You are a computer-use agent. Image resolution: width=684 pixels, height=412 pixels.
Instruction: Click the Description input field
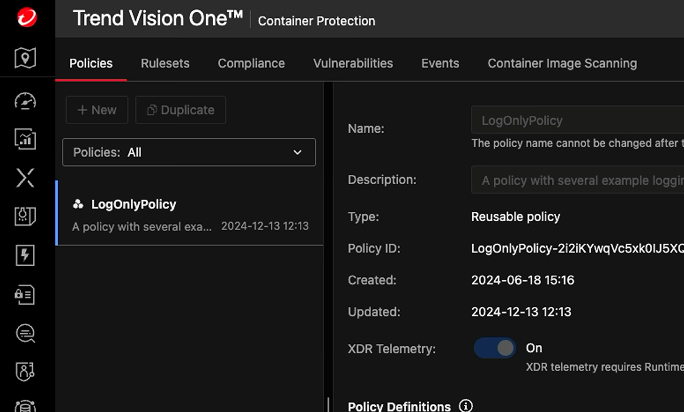click(577, 180)
